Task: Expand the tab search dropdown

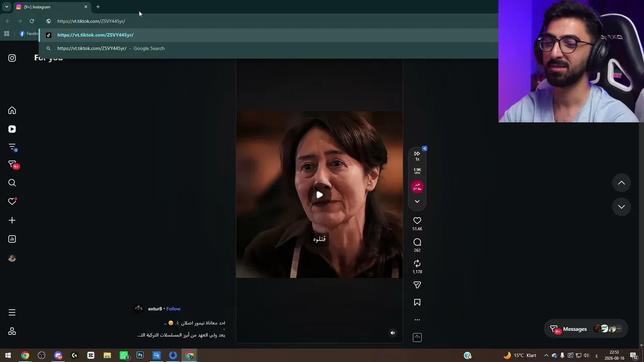Action: 7,7
